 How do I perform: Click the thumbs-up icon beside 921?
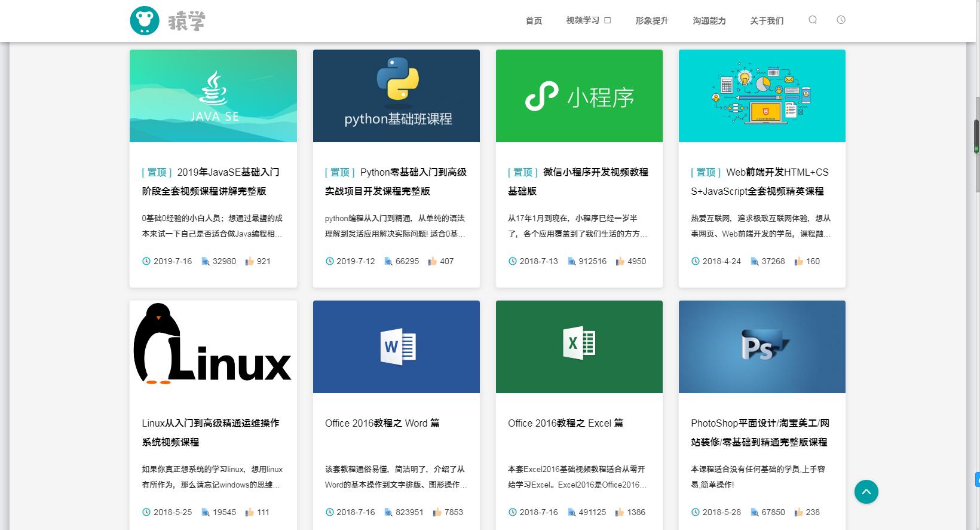tap(250, 261)
